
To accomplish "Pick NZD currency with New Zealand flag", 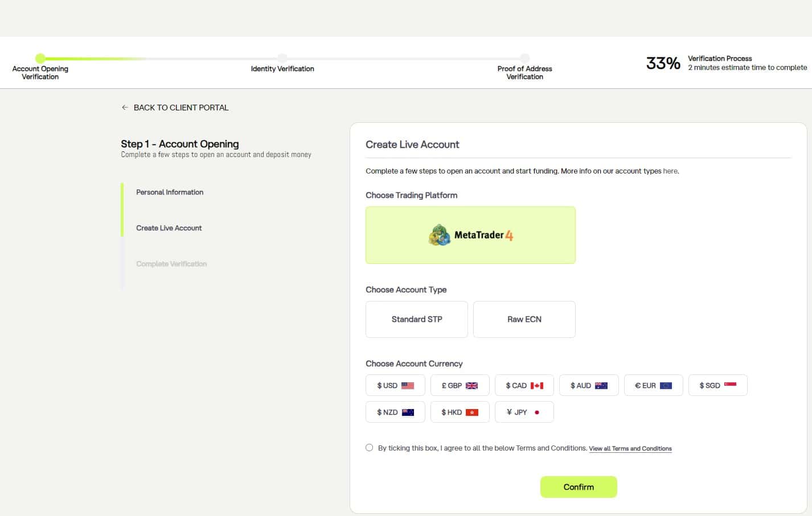I will point(395,412).
